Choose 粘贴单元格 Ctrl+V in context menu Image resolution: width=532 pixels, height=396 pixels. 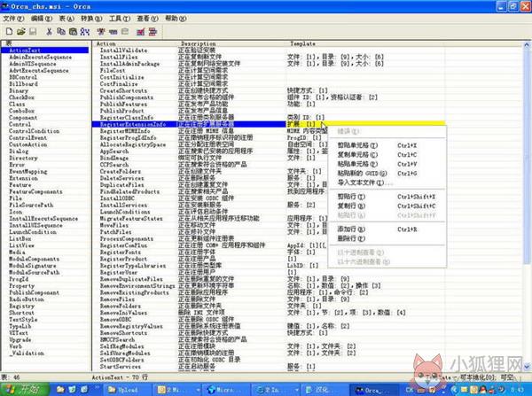click(387, 164)
